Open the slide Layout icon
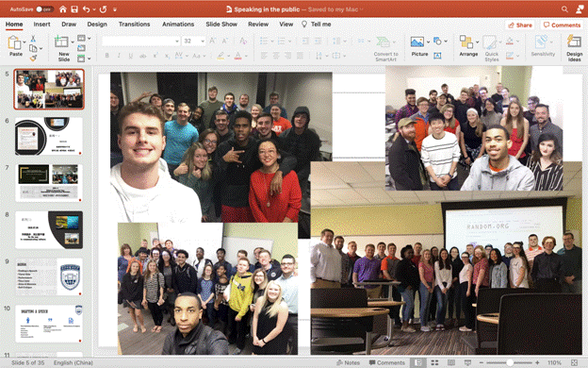 (81, 38)
